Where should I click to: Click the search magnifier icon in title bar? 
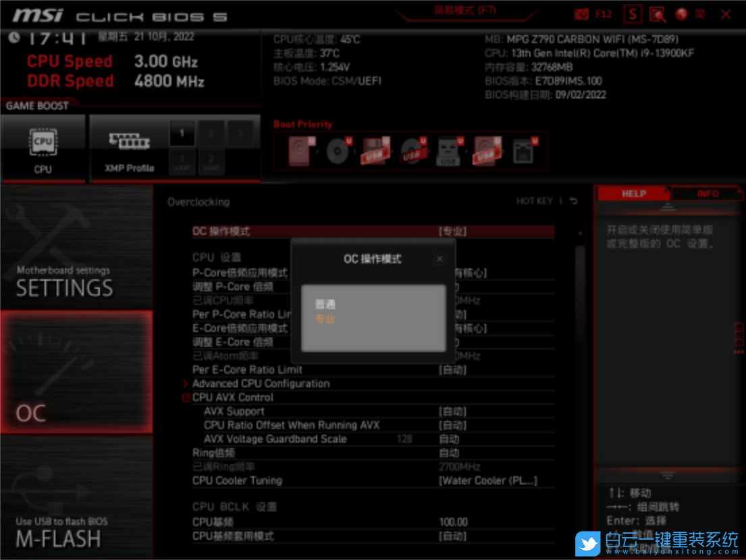[656, 13]
